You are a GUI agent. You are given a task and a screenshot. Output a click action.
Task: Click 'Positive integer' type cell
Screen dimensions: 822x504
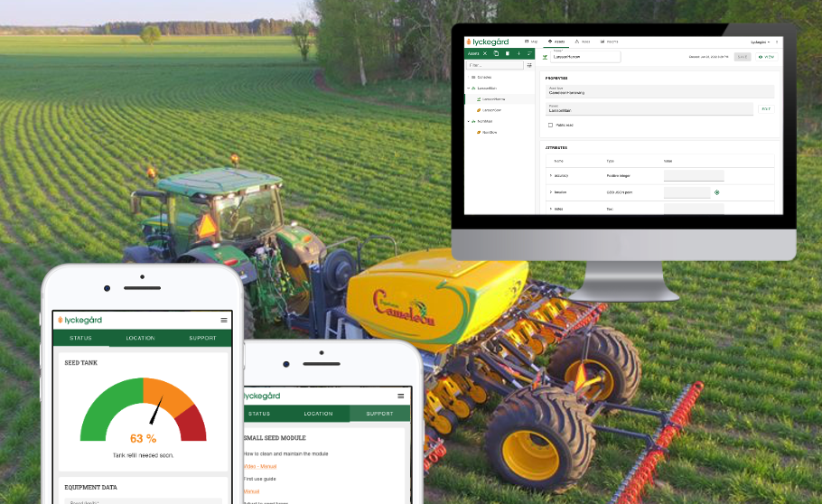618,176
